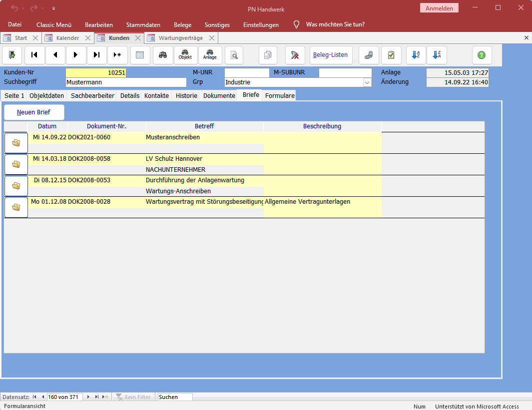Click the binoculars search icon without label
The image size is (532, 410).
point(163,55)
